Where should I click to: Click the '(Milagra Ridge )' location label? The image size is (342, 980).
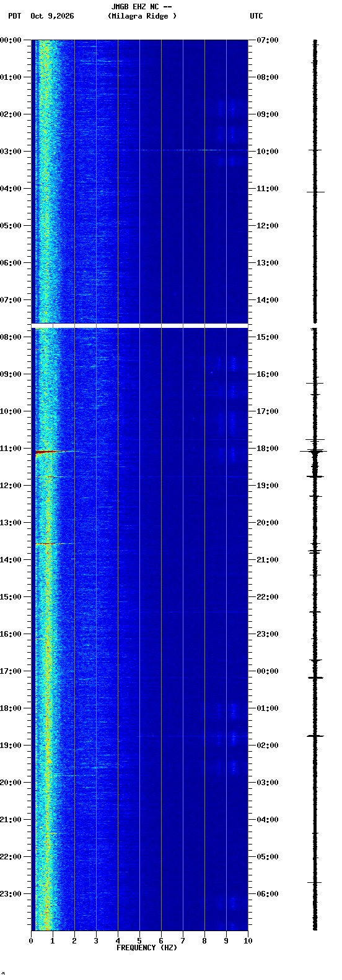142,16
